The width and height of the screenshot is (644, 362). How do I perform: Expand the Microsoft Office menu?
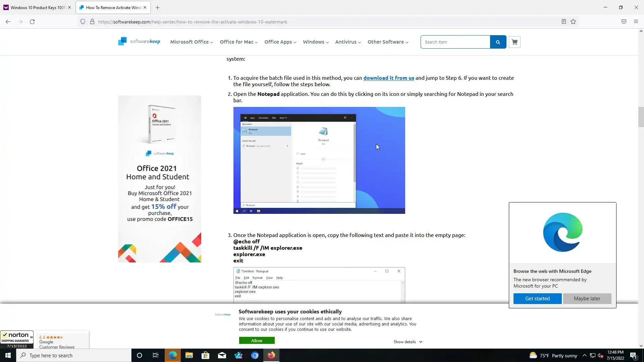tap(191, 42)
